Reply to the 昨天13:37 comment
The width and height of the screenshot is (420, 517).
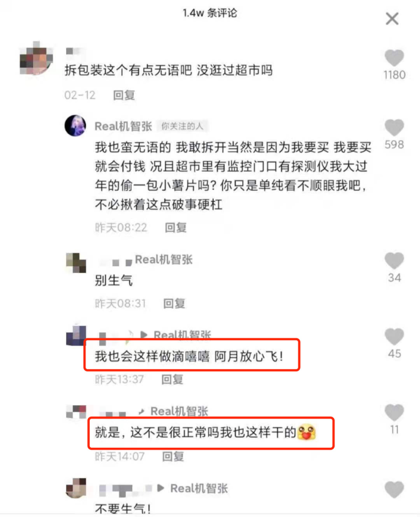(172, 379)
